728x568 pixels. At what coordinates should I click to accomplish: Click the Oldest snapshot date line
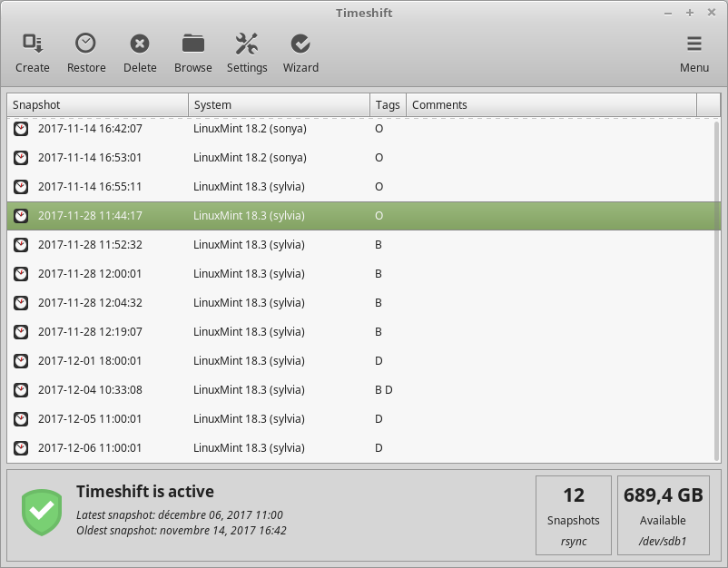(182, 531)
